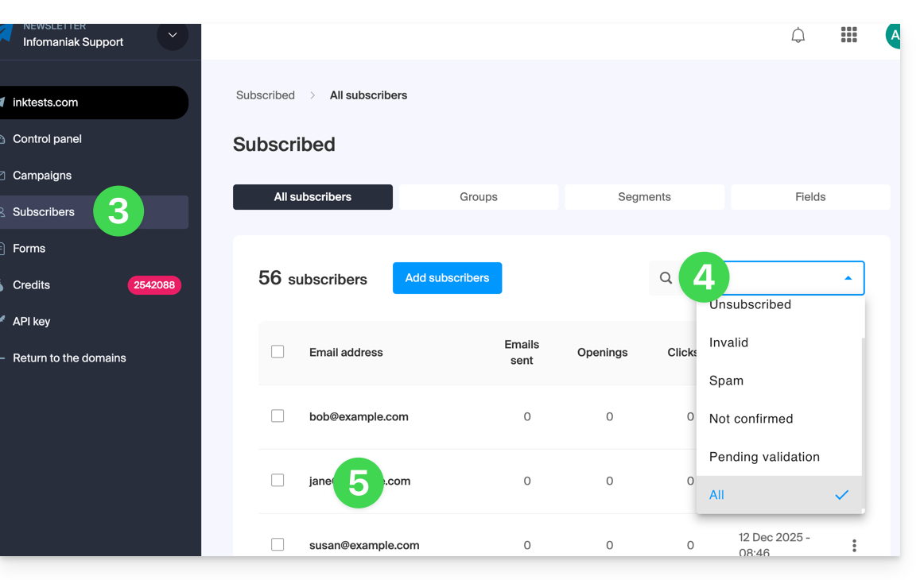Click the search magnifier icon
This screenshot has height=580, width=924.
tap(666, 278)
